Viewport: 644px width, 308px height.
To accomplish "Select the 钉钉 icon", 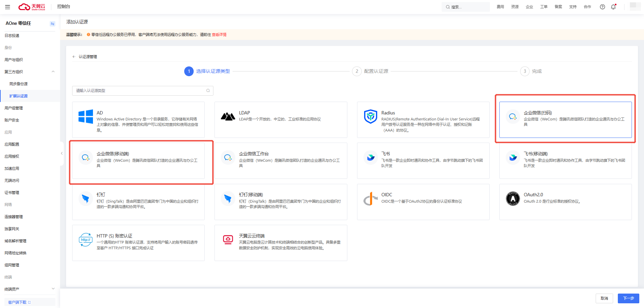I will pyautogui.click(x=86, y=199).
